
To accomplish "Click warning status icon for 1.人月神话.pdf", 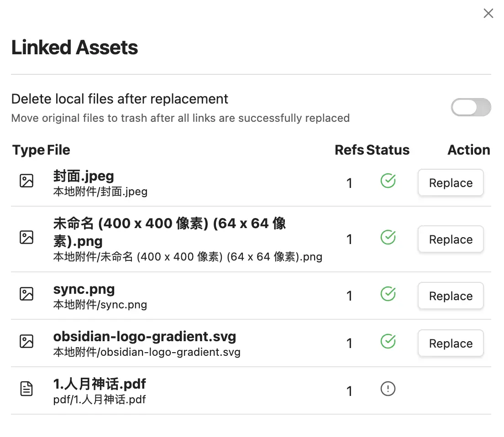I will 388,389.
